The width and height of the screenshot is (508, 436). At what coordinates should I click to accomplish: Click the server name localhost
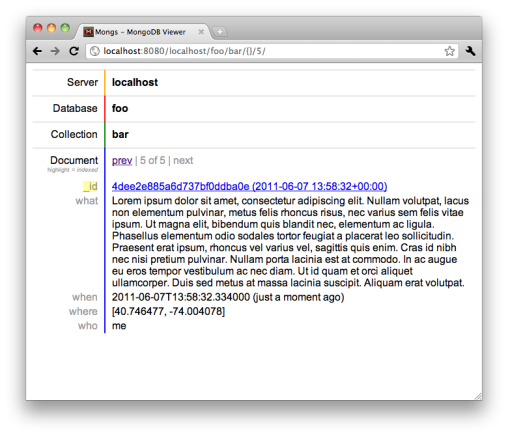coord(135,82)
